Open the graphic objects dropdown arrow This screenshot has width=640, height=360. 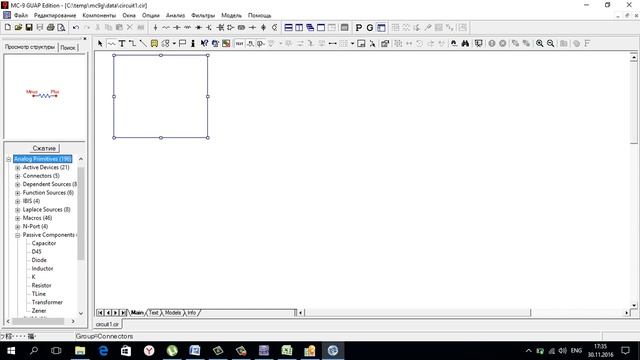coord(174,43)
